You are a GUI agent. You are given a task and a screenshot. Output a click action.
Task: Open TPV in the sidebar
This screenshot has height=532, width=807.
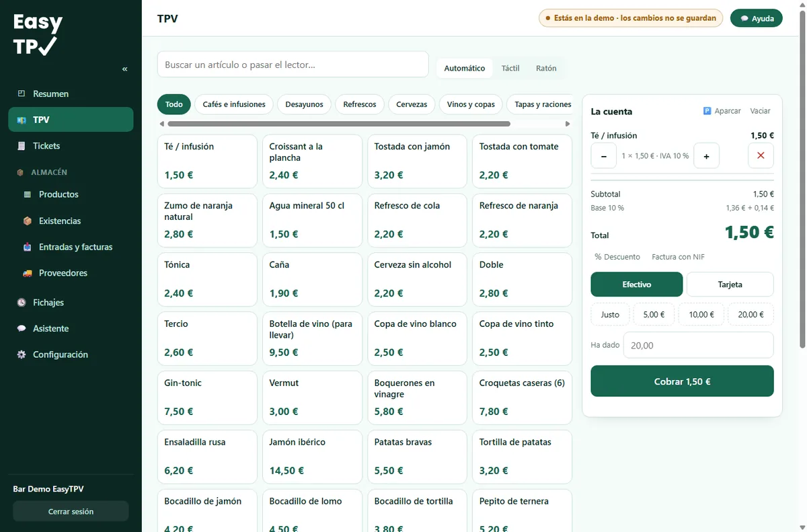point(71,120)
